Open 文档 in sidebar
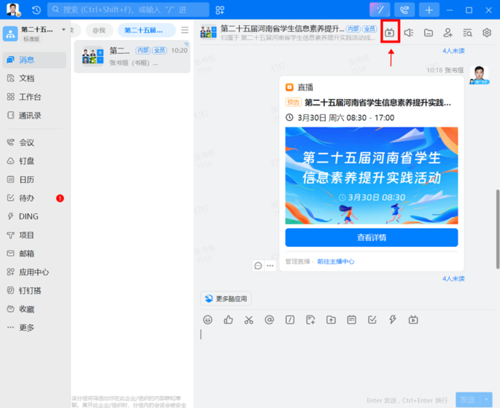 pos(34,78)
